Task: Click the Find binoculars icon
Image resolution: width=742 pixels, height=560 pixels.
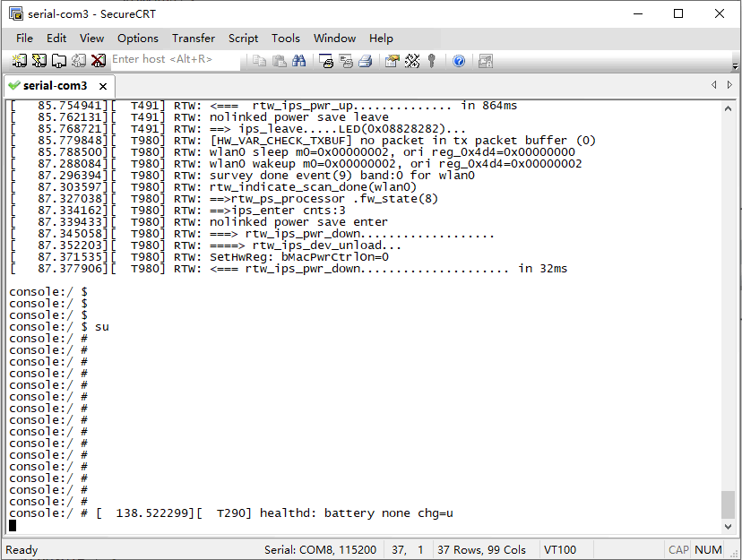Action: (x=299, y=61)
